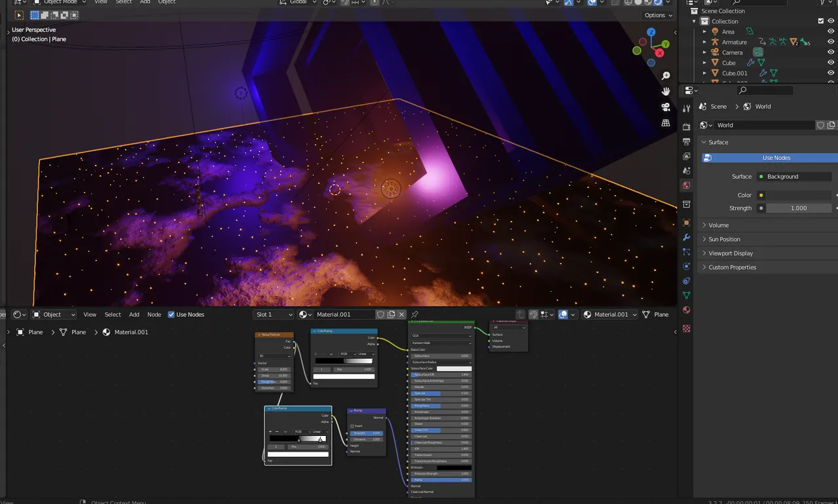Hide the Camera with its eye icon
This screenshot has width=838, height=504.
click(x=831, y=52)
